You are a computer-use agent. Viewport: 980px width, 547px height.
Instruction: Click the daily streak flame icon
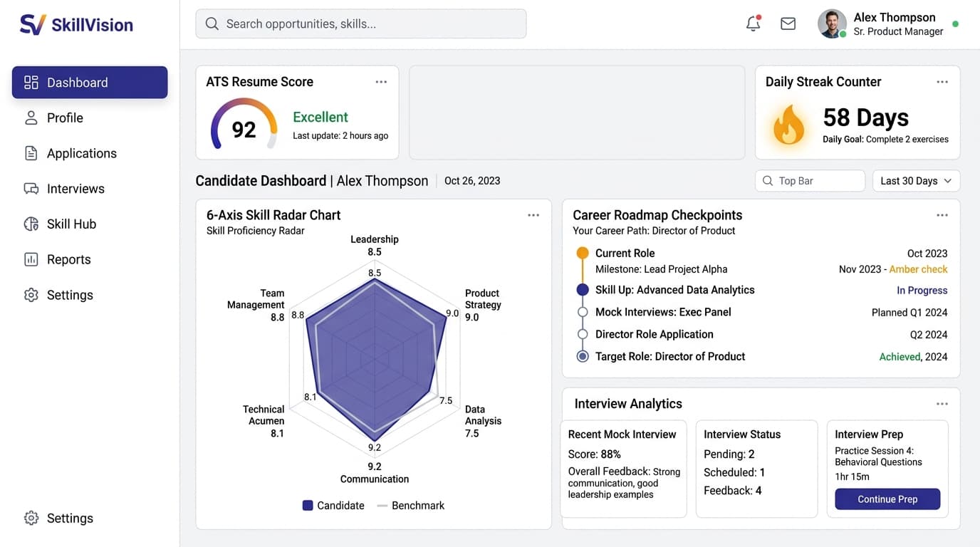(x=789, y=125)
